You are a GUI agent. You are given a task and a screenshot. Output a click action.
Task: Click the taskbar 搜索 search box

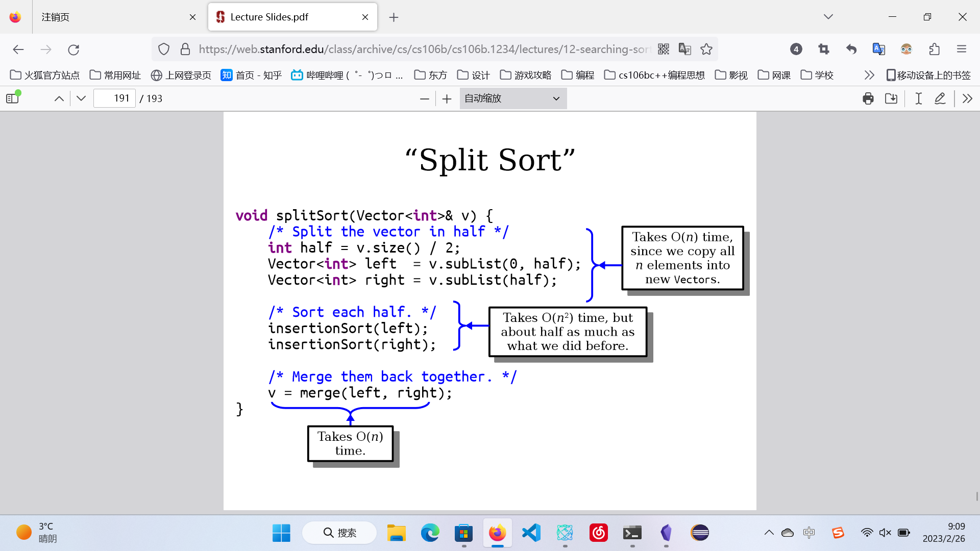(x=339, y=533)
